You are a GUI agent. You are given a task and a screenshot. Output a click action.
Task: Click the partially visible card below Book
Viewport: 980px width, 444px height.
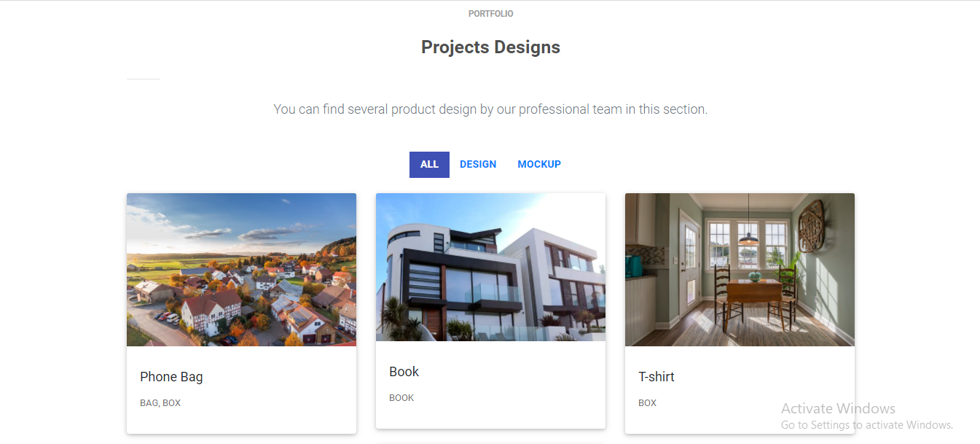coord(490,441)
